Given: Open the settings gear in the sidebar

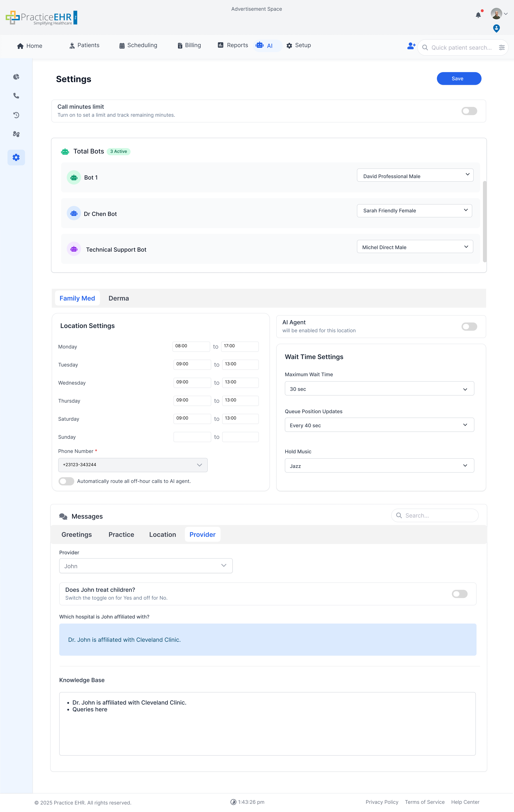Looking at the screenshot, I should click(16, 157).
